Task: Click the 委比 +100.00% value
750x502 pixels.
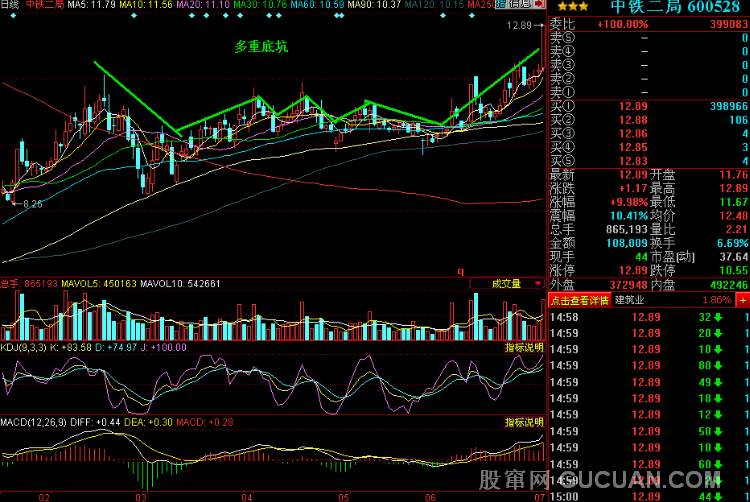Action: [x=623, y=24]
